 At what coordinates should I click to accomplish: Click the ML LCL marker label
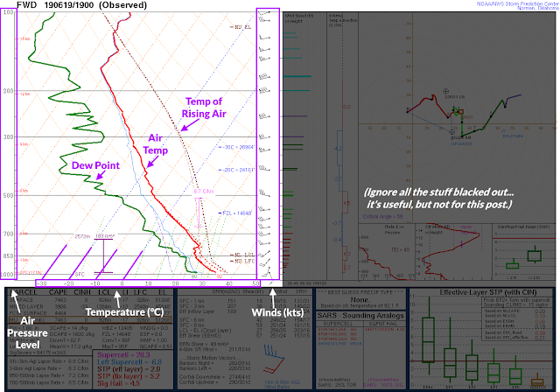click(243, 255)
